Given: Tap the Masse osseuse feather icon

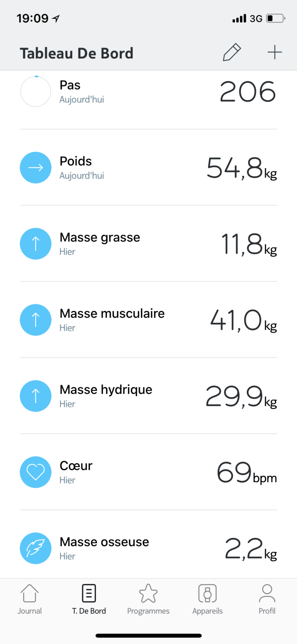Looking at the screenshot, I should point(36,548).
